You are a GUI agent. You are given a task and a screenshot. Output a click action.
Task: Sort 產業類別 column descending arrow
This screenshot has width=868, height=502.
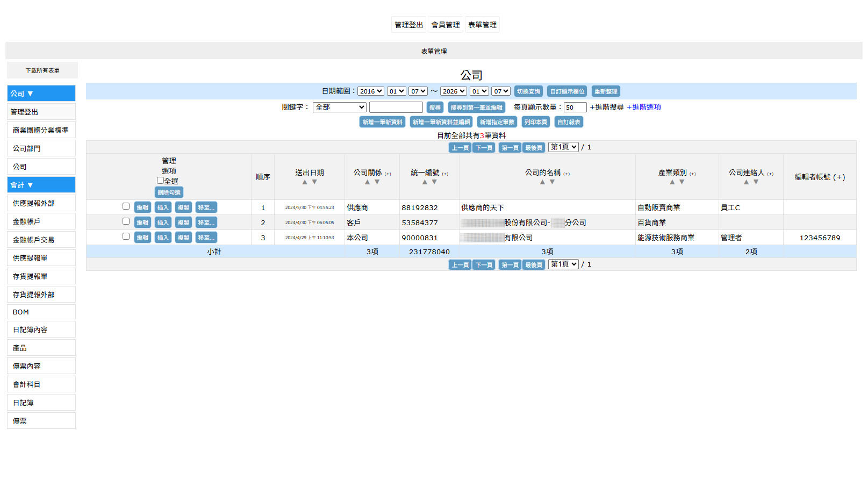(682, 182)
